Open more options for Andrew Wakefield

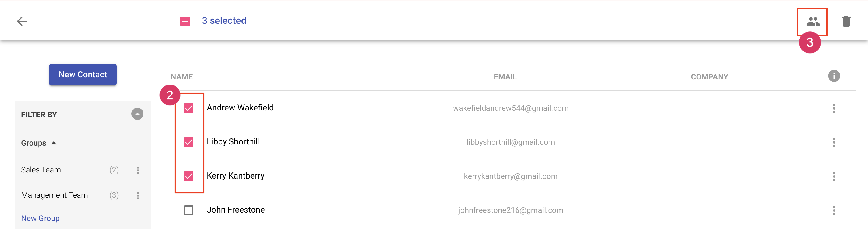pyautogui.click(x=834, y=108)
